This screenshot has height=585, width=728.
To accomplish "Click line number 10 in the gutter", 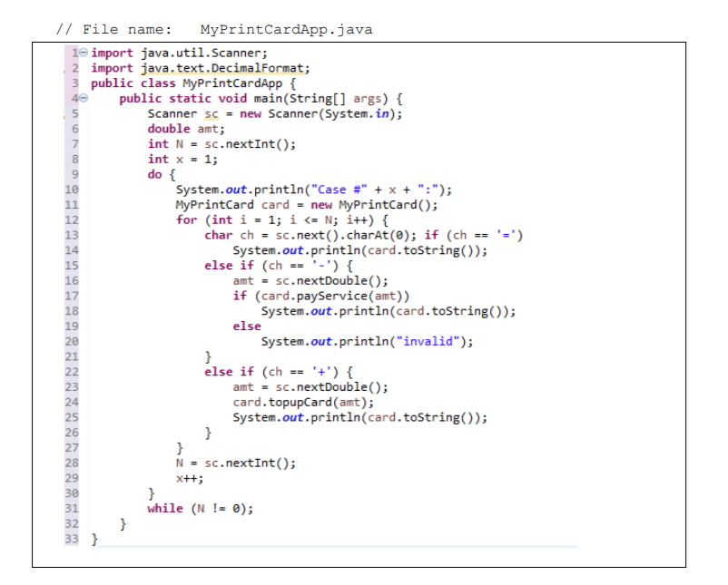I will [x=71, y=189].
